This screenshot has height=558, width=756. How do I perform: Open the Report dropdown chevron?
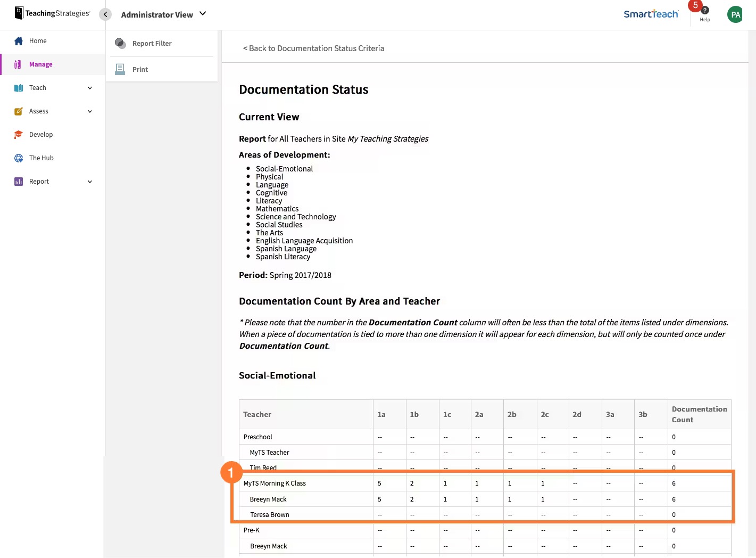pyautogui.click(x=89, y=181)
